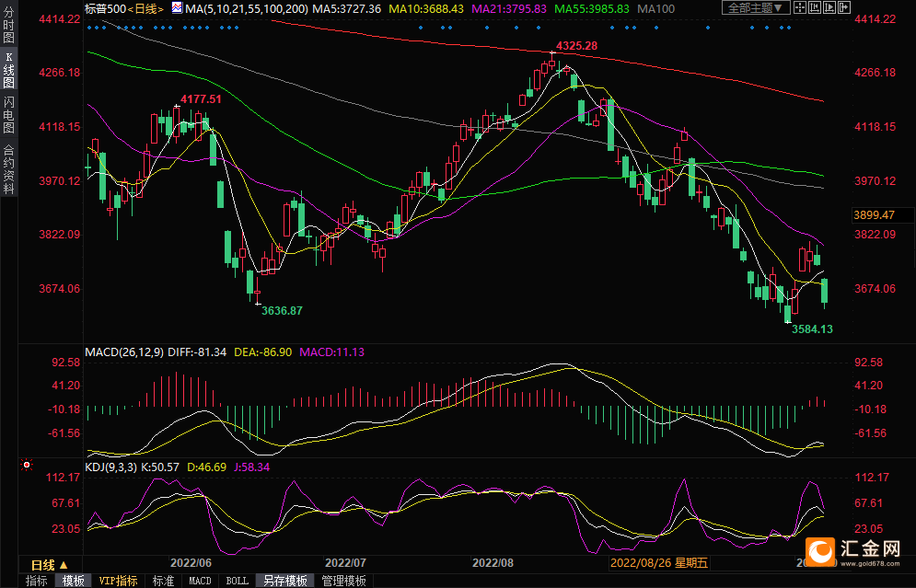
Task: Click the MA indicator chart icon
Action: 175,8
